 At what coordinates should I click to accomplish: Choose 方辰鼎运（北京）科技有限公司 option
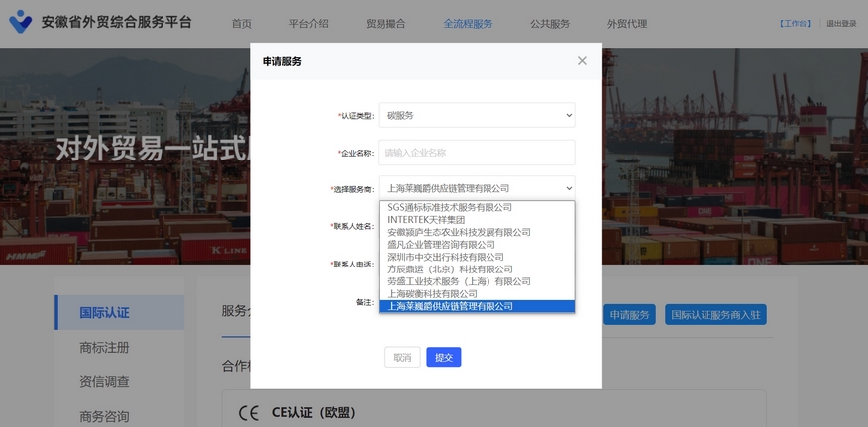click(477, 269)
